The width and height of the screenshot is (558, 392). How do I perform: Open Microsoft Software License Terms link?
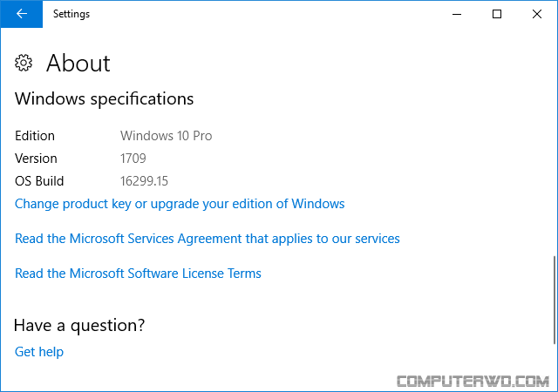[x=138, y=274]
